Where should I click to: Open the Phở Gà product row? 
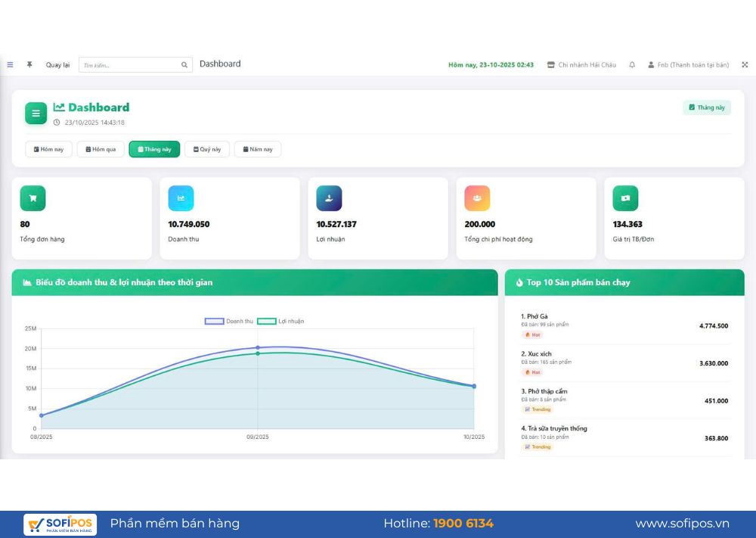(624, 325)
